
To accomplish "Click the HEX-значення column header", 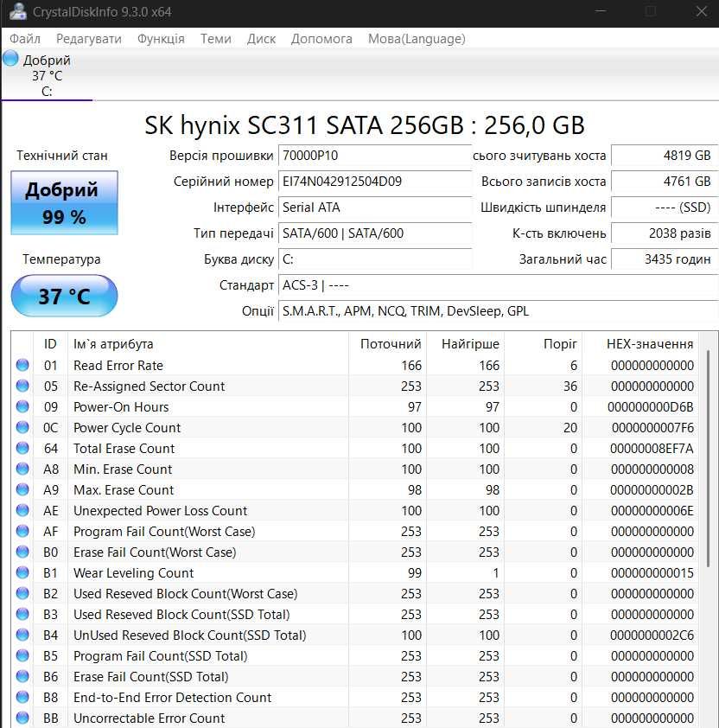I will (x=640, y=344).
